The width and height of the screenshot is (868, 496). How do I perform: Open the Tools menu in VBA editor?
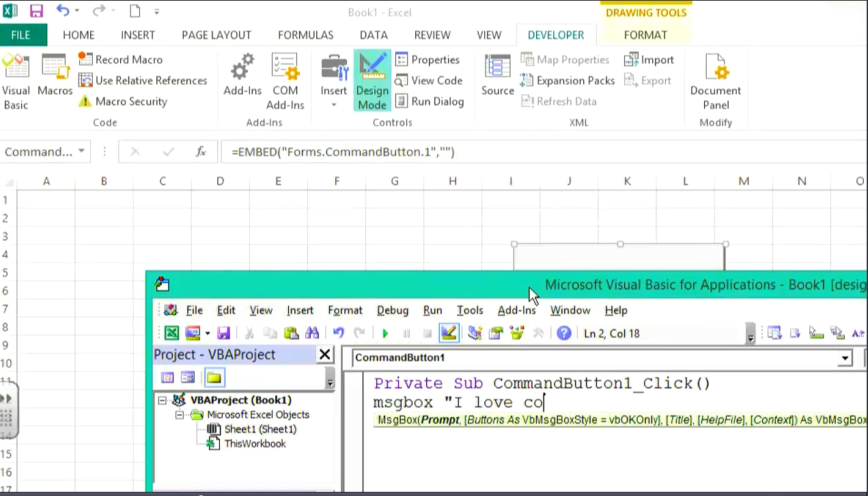(470, 310)
